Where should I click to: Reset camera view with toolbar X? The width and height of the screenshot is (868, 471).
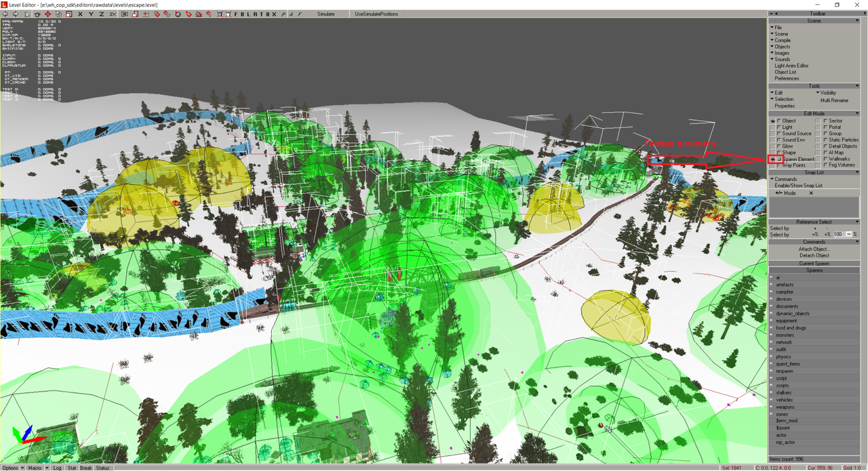point(274,14)
